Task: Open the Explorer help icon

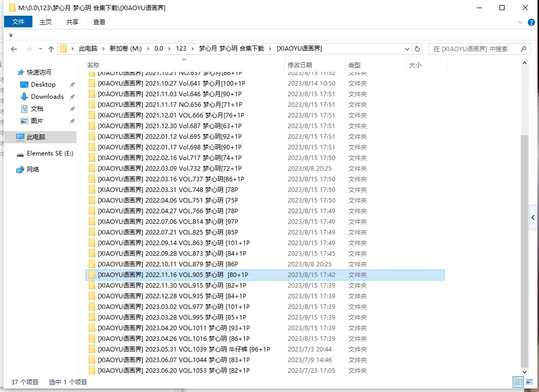Action: click(531, 22)
